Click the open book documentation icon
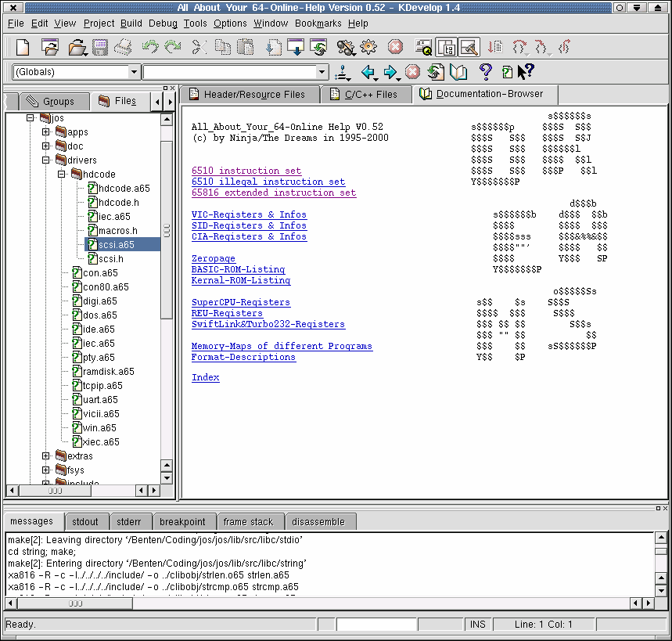 point(458,72)
